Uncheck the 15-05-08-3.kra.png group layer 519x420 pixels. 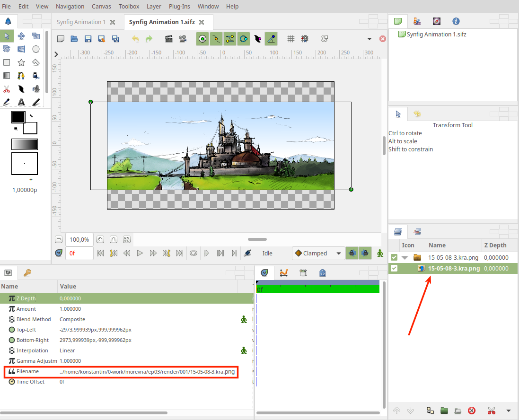(394, 257)
